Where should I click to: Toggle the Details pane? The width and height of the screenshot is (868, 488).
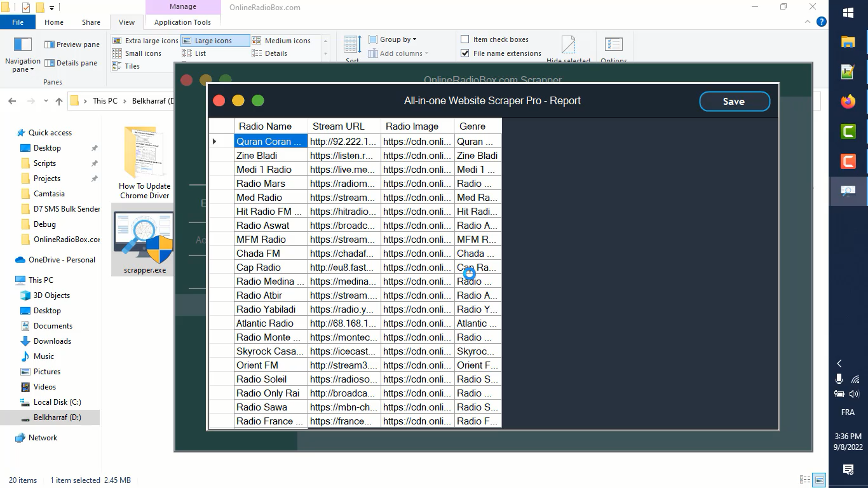pyautogui.click(x=71, y=63)
